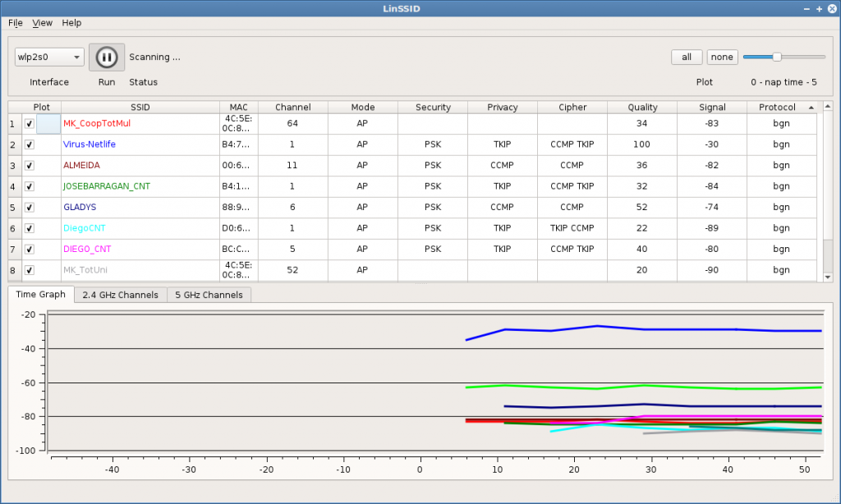This screenshot has width=841, height=504.
Task: Switch to the 5 GHz Channels tab
Action: [209, 295]
